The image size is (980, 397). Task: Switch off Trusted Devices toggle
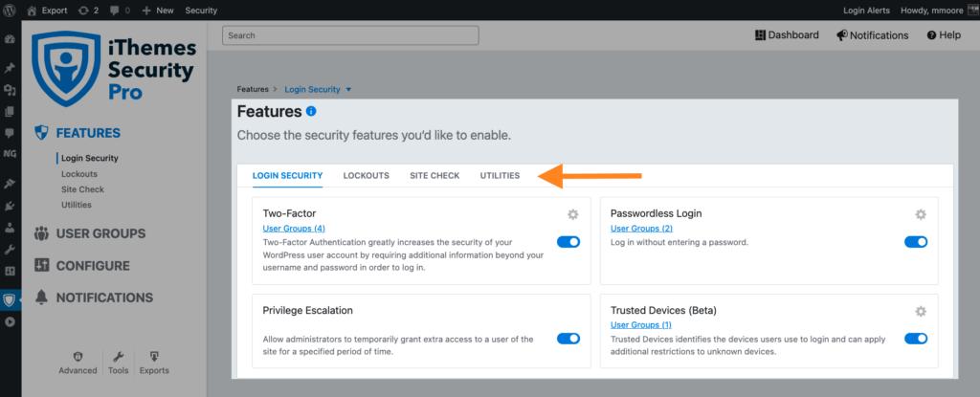pos(916,339)
